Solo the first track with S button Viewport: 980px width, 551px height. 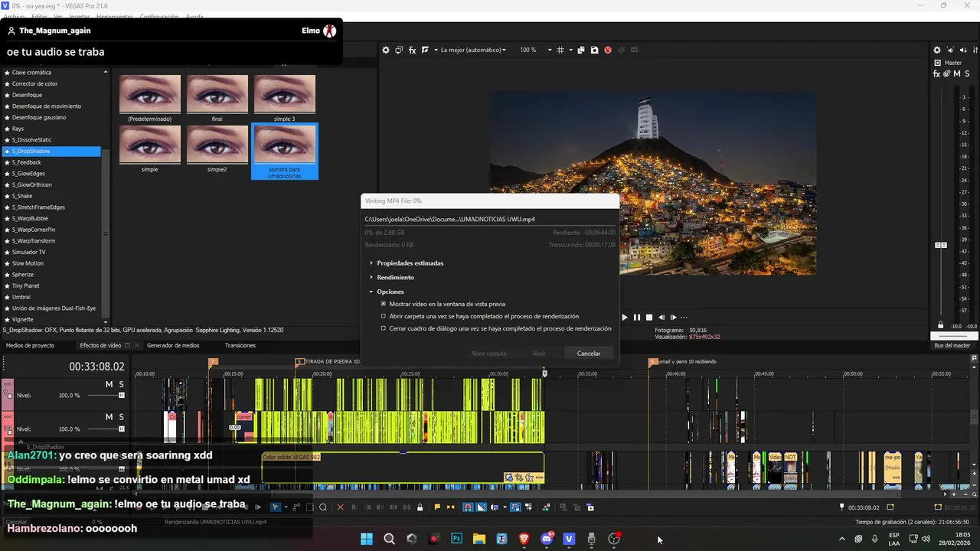pos(121,383)
